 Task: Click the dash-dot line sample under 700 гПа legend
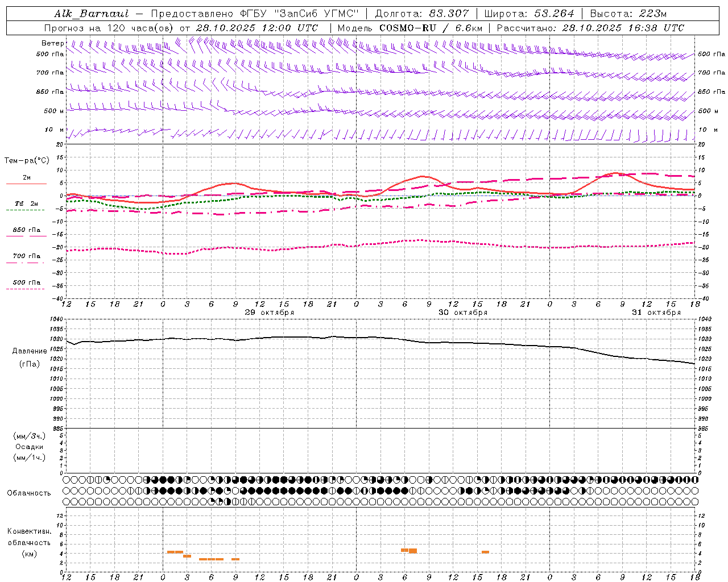coord(25,263)
